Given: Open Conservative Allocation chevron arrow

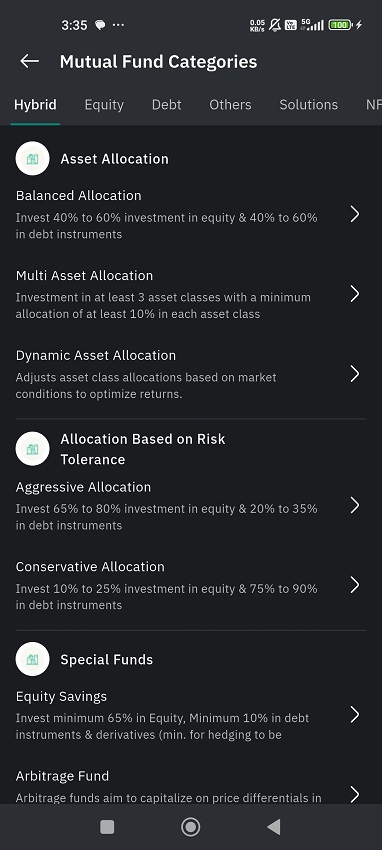Looking at the screenshot, I should click(354, 585).
